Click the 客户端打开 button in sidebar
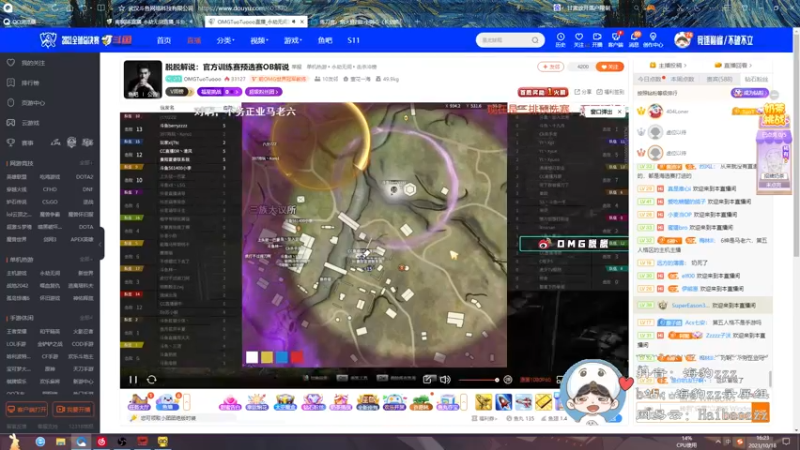 [27, 409]
